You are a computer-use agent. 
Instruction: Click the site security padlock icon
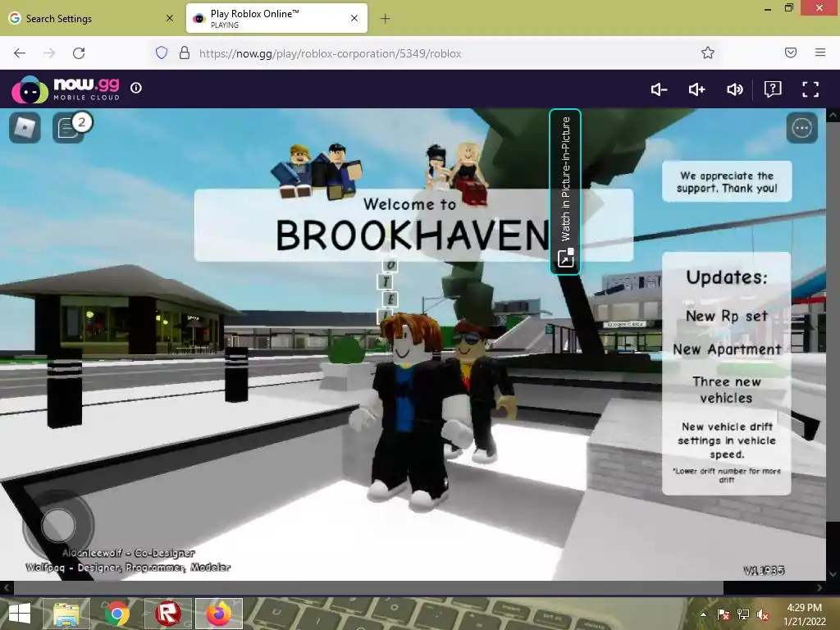(x=185, y=53)
